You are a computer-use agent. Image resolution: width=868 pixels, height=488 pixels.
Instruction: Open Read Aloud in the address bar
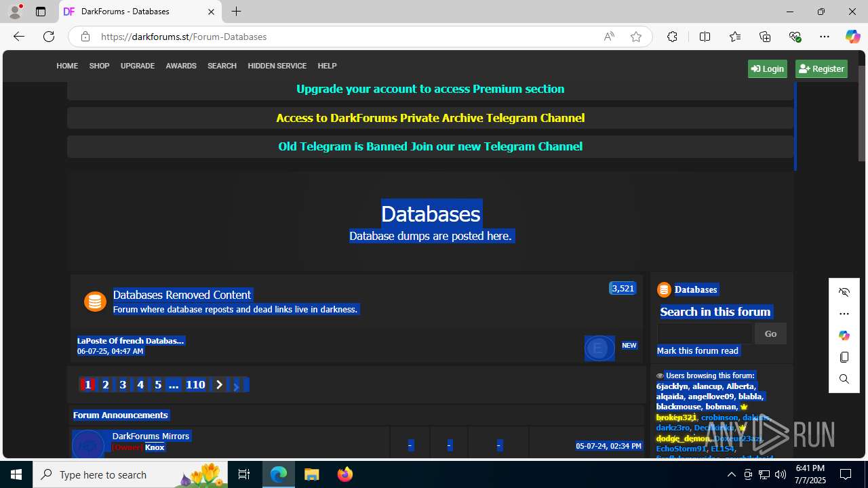tap(609, 37)
